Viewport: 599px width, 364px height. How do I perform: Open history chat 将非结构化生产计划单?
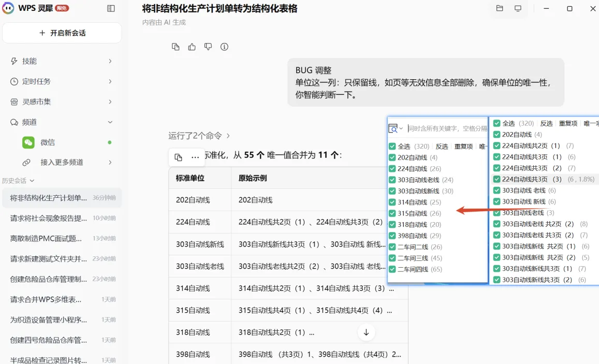pyautogui.click(x=62, y=198)
